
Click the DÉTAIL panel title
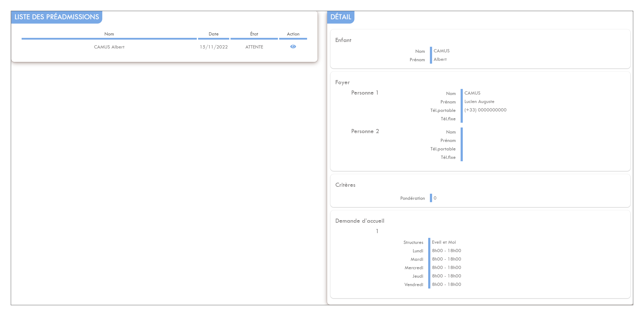341,17
